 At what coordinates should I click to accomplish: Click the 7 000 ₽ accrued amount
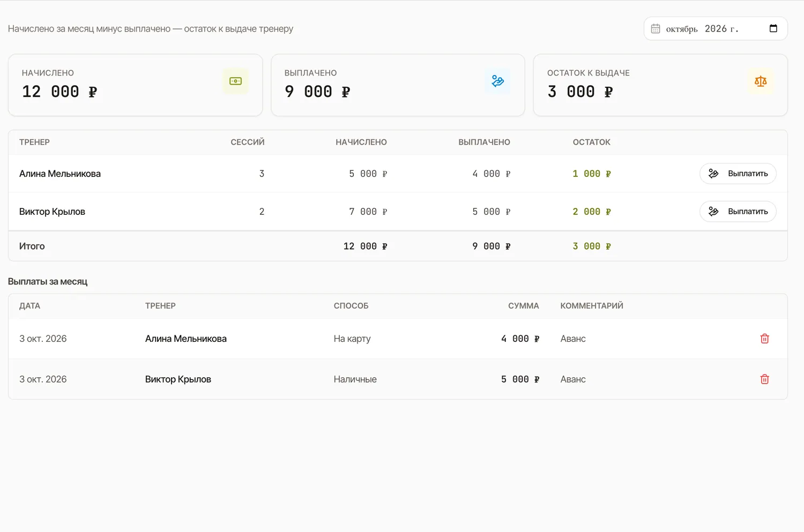click(368, 212)
